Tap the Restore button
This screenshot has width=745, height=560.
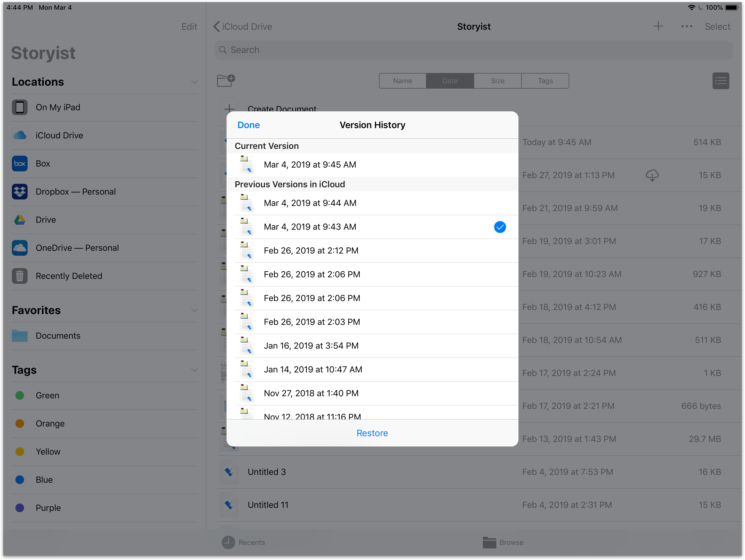point(372,433)
